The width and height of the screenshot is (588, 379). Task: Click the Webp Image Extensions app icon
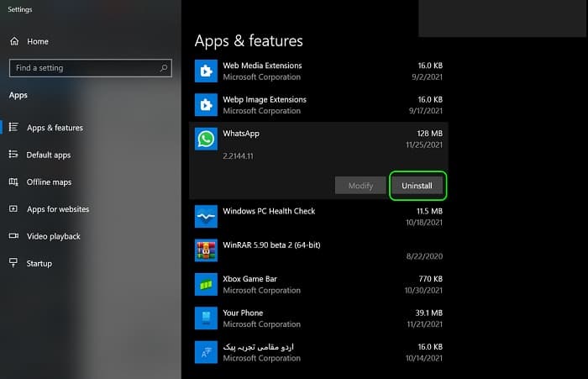[206, 105]
